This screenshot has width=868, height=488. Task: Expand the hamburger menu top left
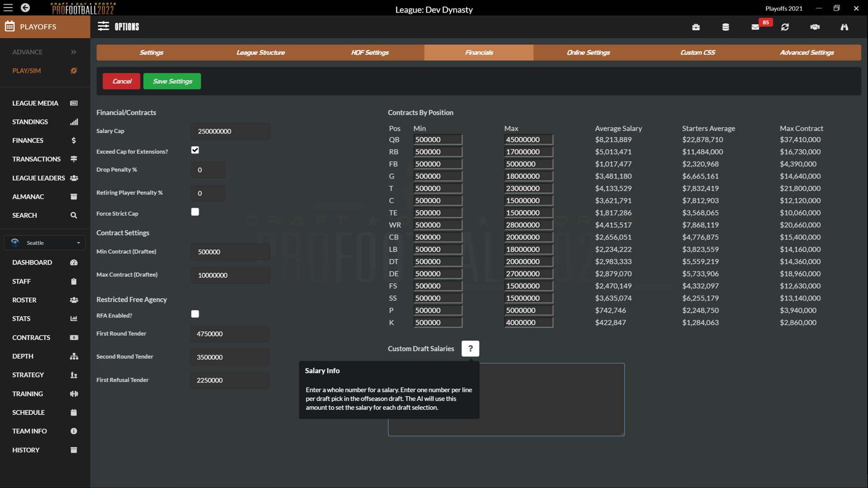(8, 8)
